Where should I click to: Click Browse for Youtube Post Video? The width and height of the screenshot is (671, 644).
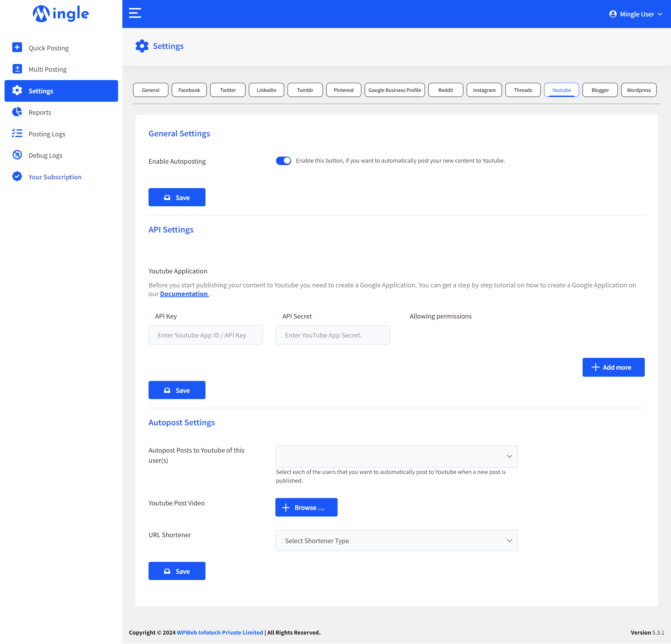[x=306, y=507]
